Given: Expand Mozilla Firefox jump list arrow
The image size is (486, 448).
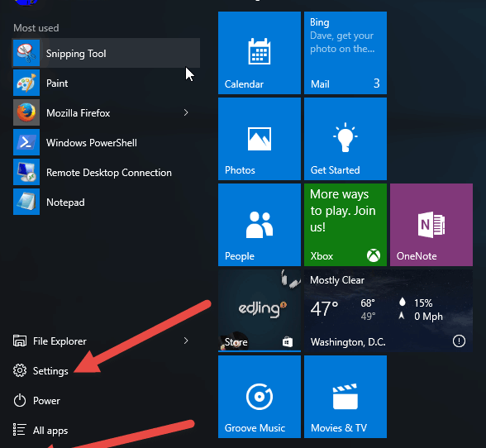Looking at the screenshot, I should [x=186, y=112].
